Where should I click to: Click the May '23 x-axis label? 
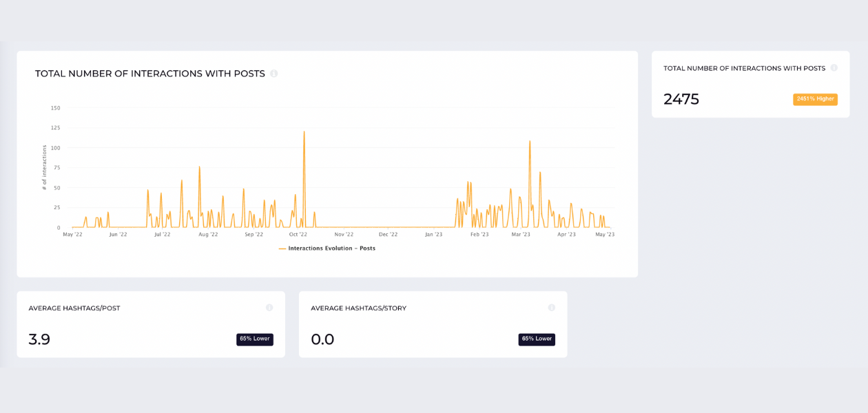click(x=605, y=234)
